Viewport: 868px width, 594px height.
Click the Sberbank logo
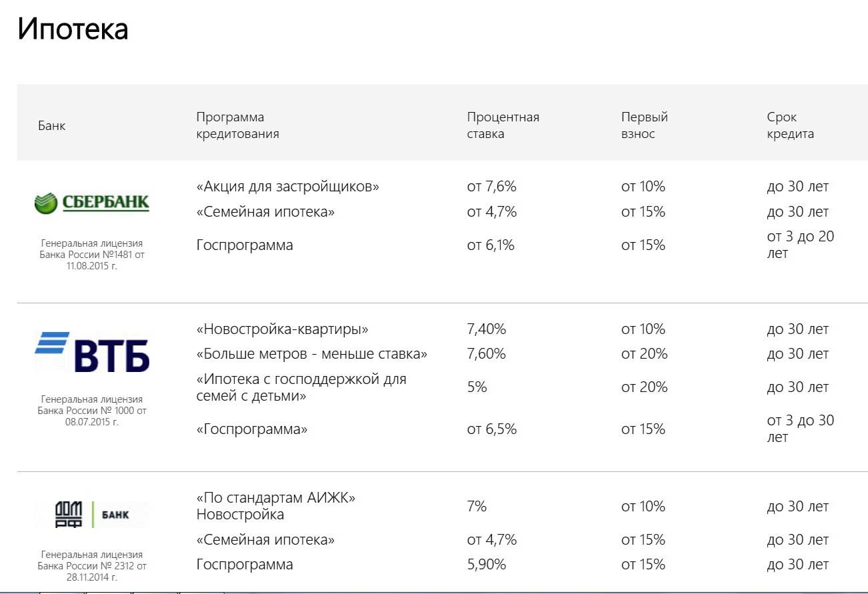point(92,203)
